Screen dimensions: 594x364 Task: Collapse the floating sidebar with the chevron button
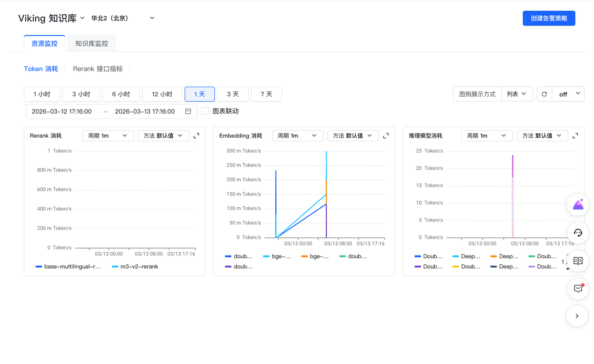pyautogui.click(x=577, y=316)
